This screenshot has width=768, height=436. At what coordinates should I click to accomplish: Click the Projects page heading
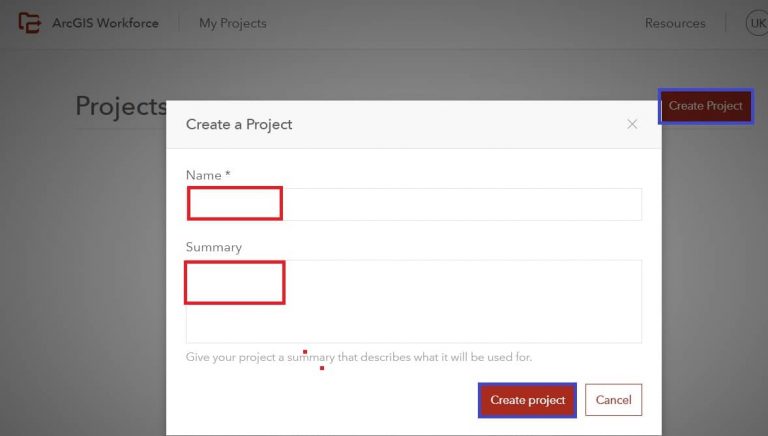pyautogui.click(x=121, y=106)
